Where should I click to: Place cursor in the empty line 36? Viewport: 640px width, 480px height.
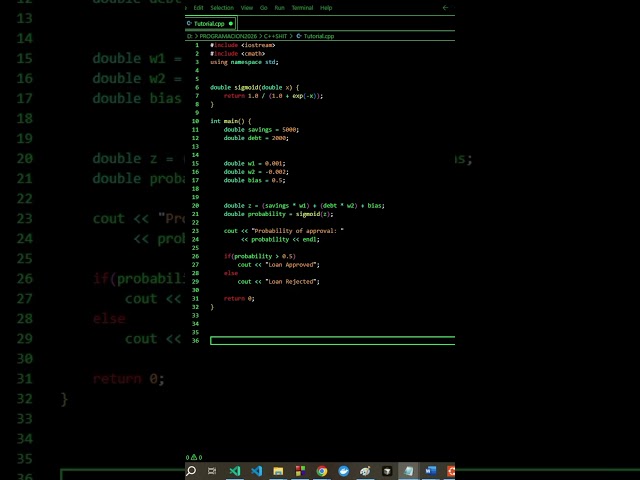pos(332,340)
